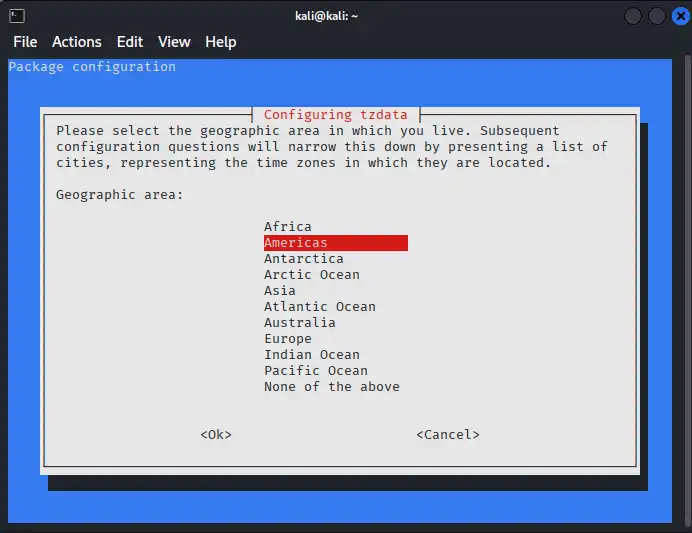The width and height of the screenshot is (692, 533).
Task: Click the Geographic area: label
Action: pyautogui.click(x=120, y=195)
